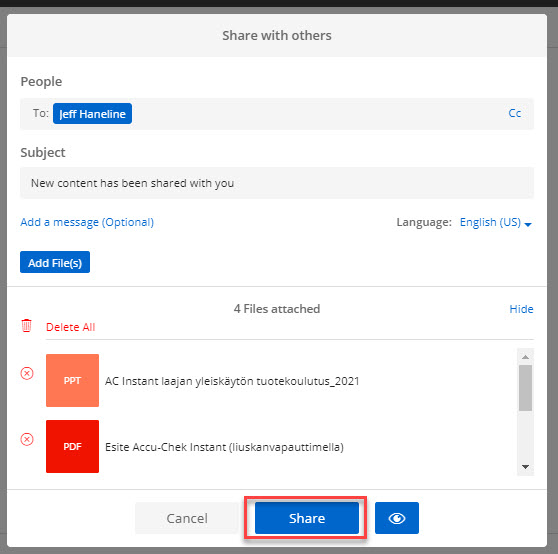558x554 pixels.
Task: Click scrollbar up arrow in file list
Action: [x=525, y=357]
